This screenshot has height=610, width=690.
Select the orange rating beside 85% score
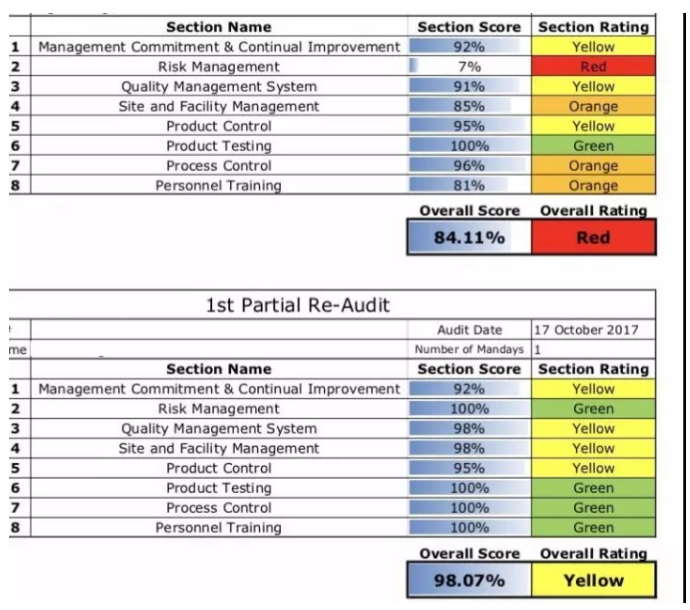(x=593, y=106)
